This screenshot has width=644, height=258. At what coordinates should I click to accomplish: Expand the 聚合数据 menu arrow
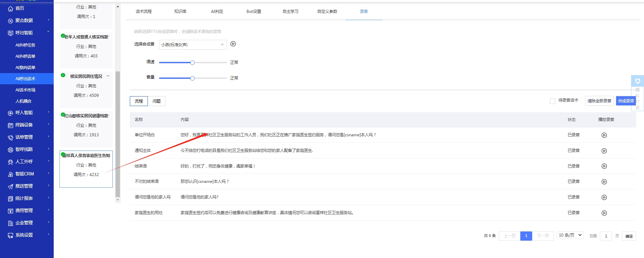49,20
